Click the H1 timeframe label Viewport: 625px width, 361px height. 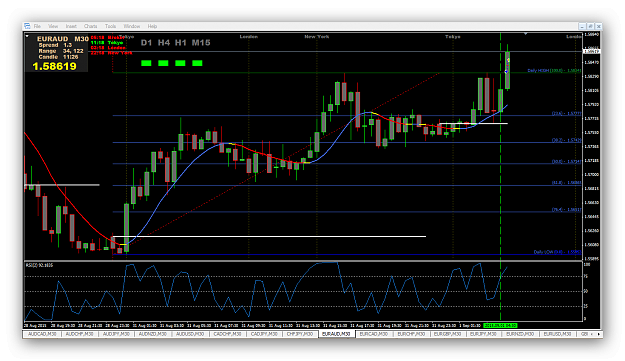tap(181, 43)
